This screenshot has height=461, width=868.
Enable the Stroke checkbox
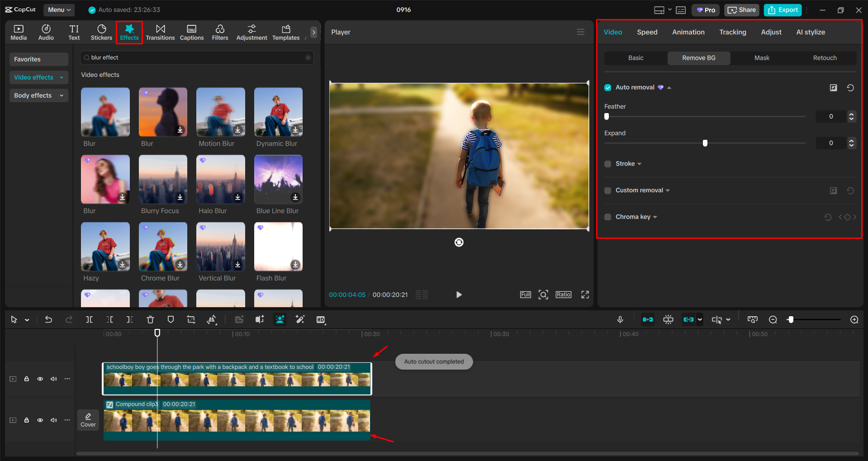point(608,164)
